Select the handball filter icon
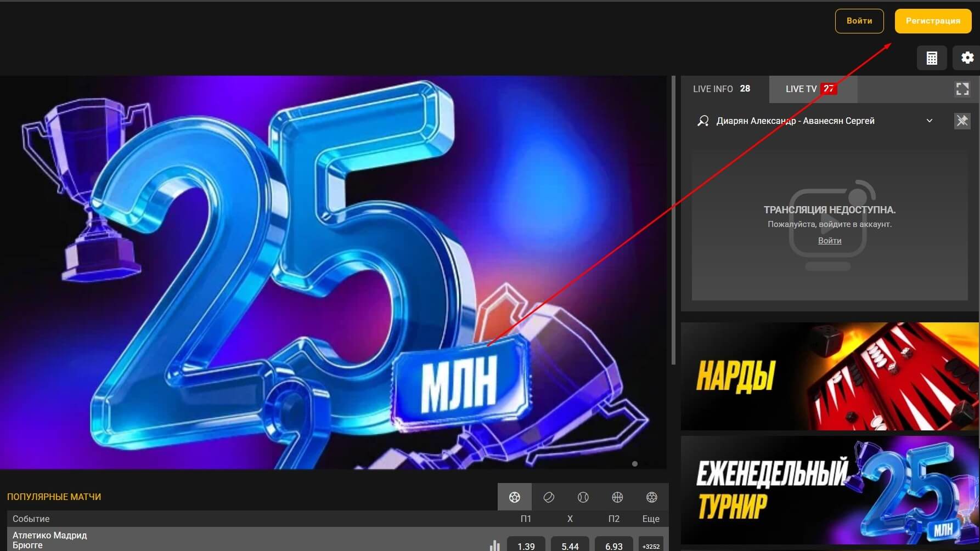This screenshot has height=551, width=980. click(x=652, y=497)
